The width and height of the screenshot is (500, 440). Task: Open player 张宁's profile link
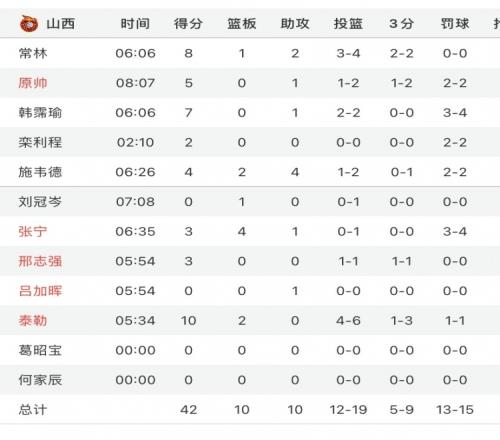click(33, 231)
